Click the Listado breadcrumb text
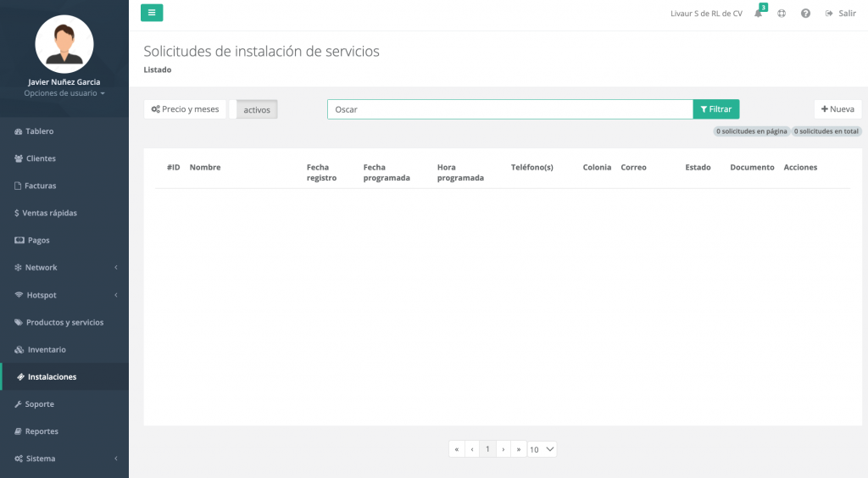The image size is (868, 478). [x=157, y=69]
